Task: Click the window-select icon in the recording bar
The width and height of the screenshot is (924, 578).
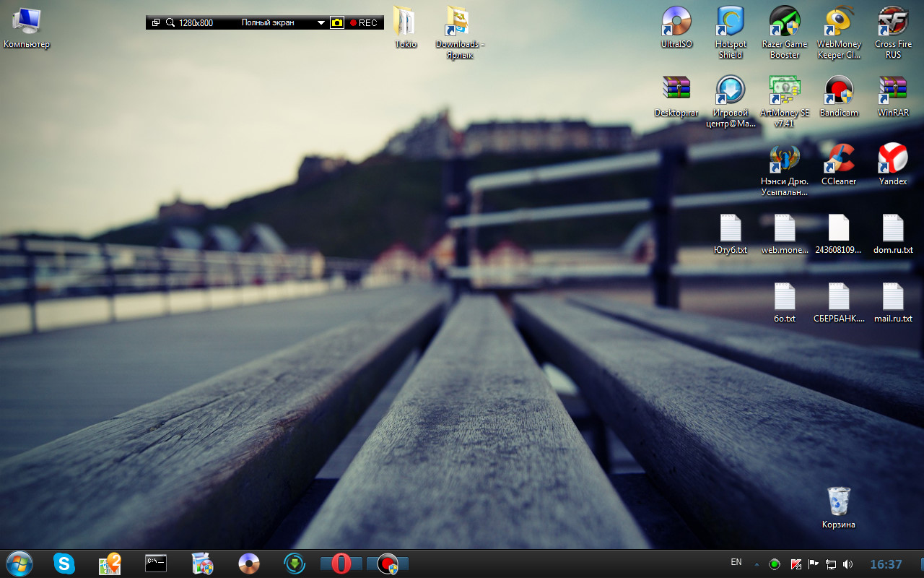Action: coord(156,23)
